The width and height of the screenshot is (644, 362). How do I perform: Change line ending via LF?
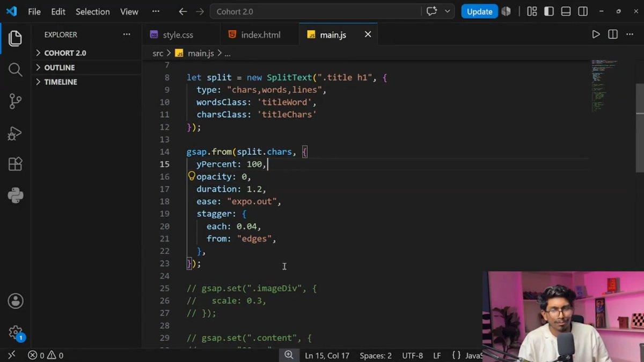click(437, 356)
